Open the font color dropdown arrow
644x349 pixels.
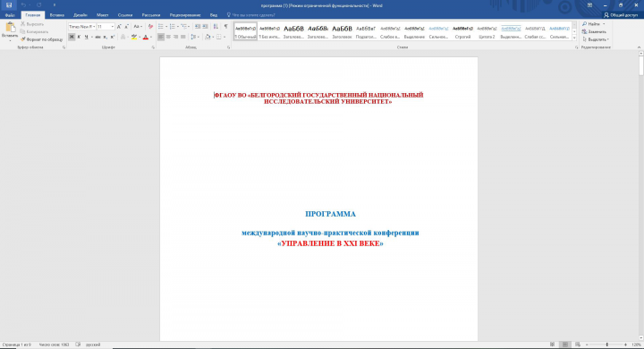click(151, 37)
